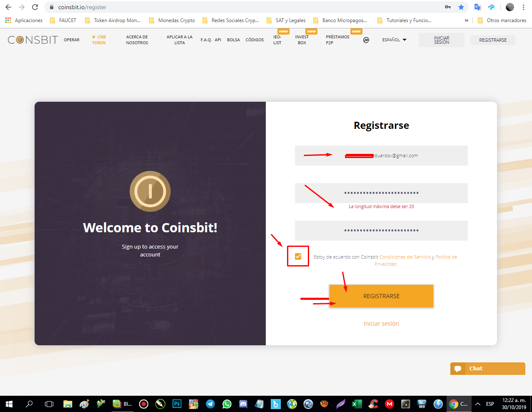This screenshot has height=412, width=532.
Task: Open CÓDIGOS menu item
Action: [x=255, y=40]
